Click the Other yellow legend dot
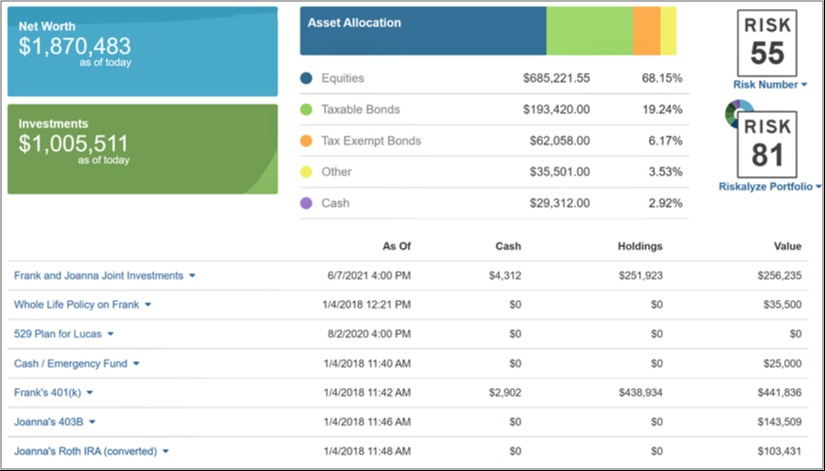The image size is (825, 471). pyautogui.click(x=306, y=172)
